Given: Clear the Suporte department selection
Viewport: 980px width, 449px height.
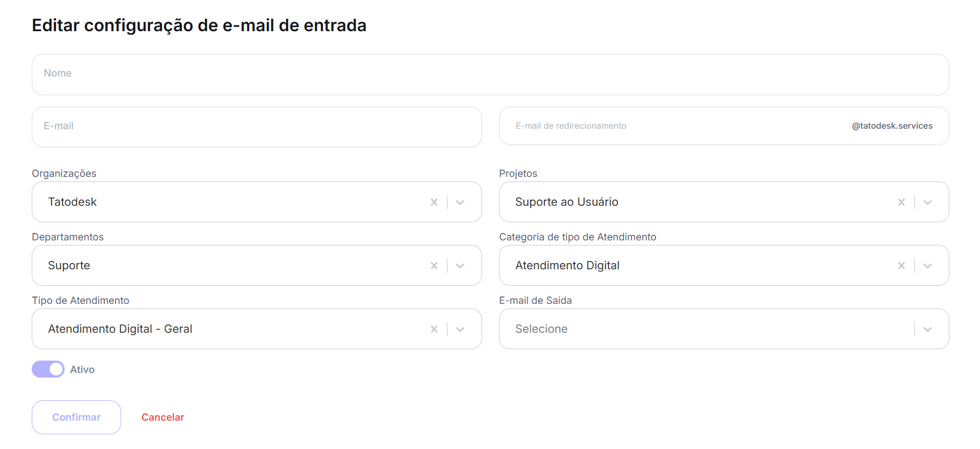Looking at the screenshot, I should (x=434, y=266).
